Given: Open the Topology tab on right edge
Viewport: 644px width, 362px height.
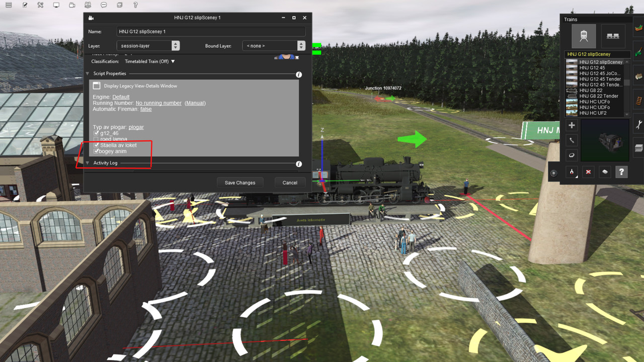Looking at the screenshot, I should click(x=638, y=27).
